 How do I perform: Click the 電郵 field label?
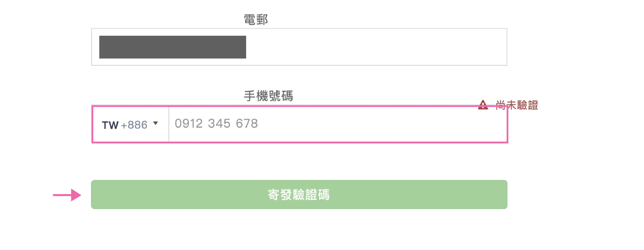(256, 20)
